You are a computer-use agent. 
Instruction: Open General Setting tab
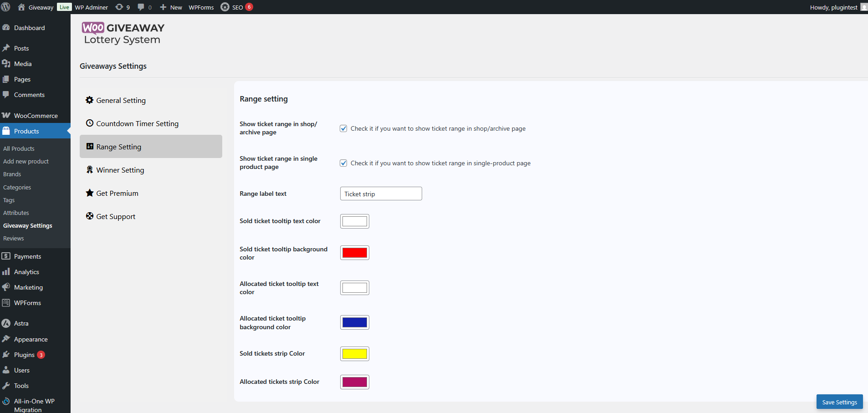point(151,100)
